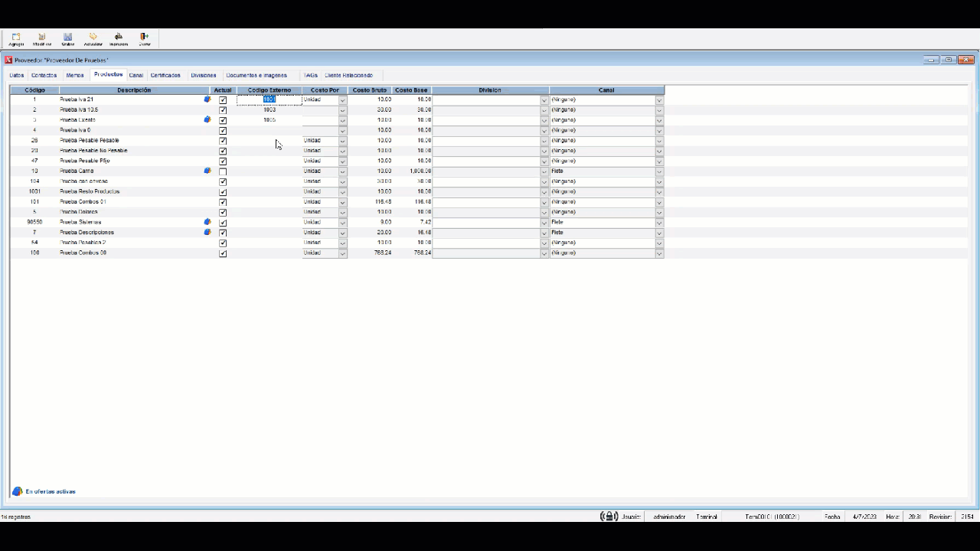This screenshot has height=551, width=980.
Task: Click offer icon on Prueba Carne row
Action: click(207, 171)
